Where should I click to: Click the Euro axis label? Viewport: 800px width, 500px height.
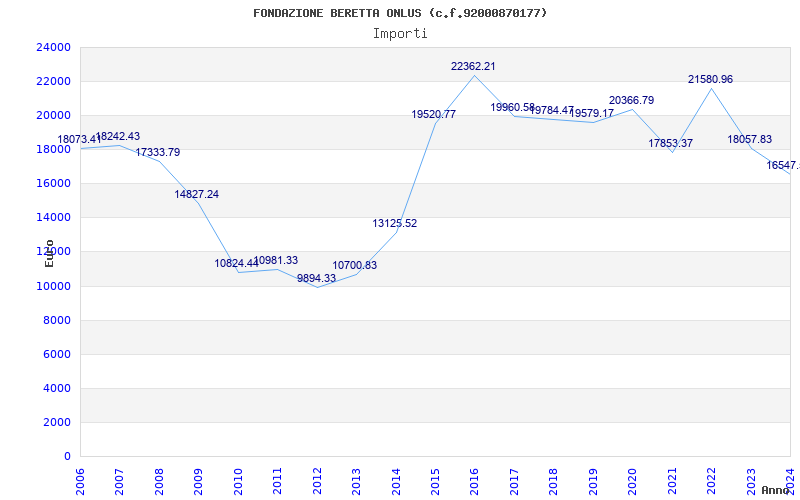click(x=49, y=254)
